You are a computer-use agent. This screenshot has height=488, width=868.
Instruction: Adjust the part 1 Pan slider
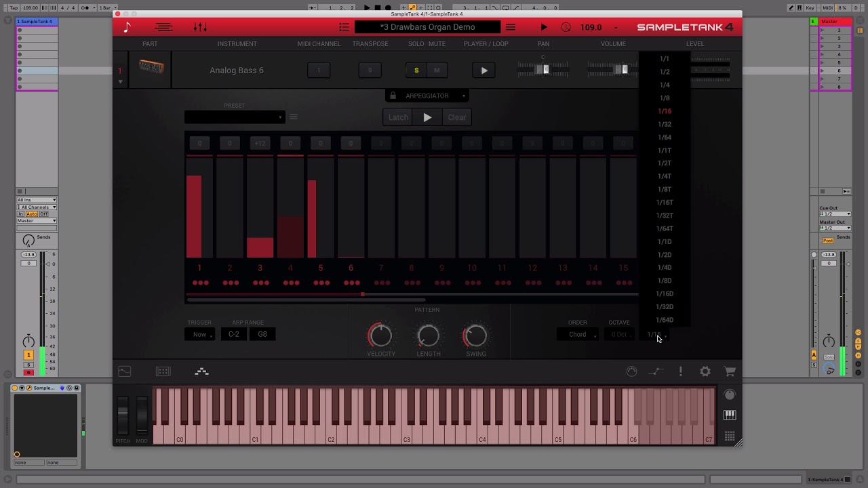pyautogui.click(x=543, y=69)
